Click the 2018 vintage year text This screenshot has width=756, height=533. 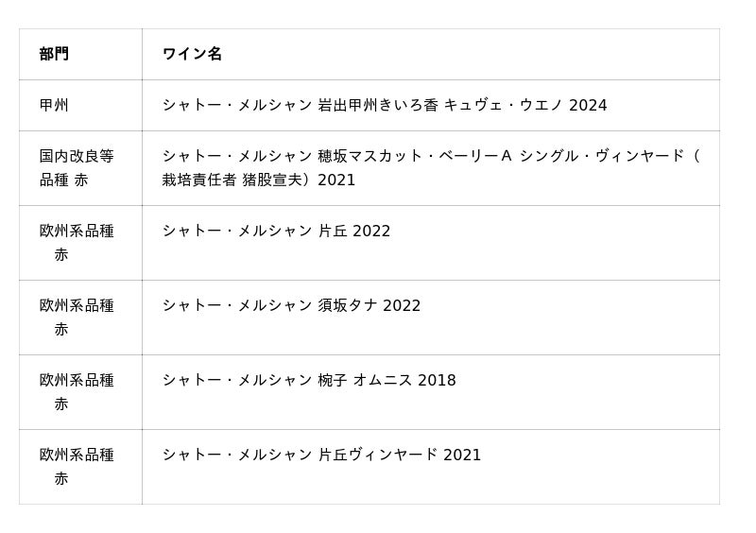[437, 380]
